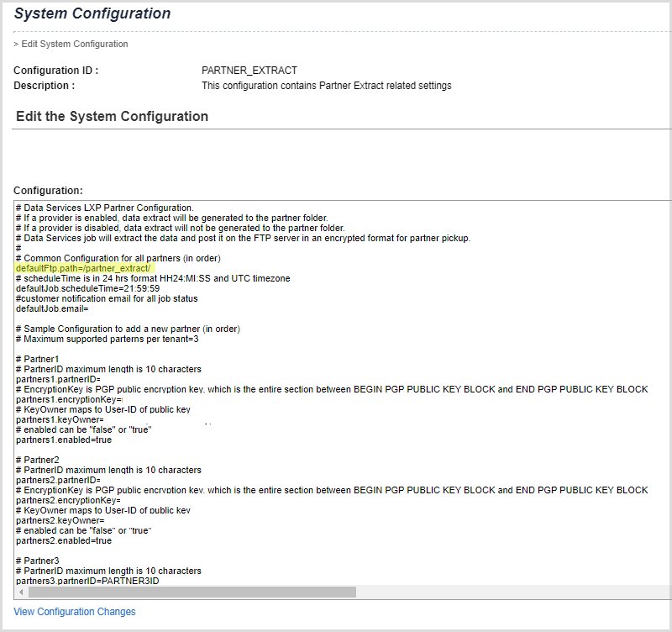Image resolution: width=672 pixels, height=632 pixels.
Task: Click the defaultJob.email line
Action: click(x=50, y=308)
